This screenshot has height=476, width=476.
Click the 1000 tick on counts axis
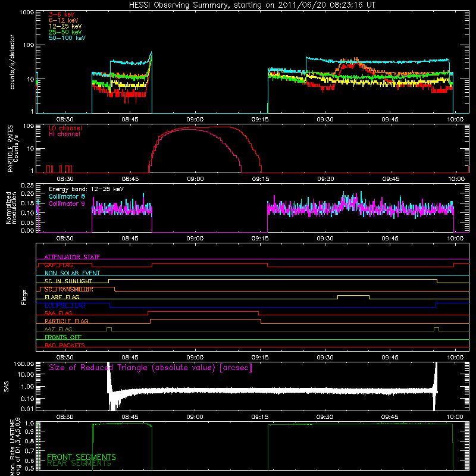[26, 12]
